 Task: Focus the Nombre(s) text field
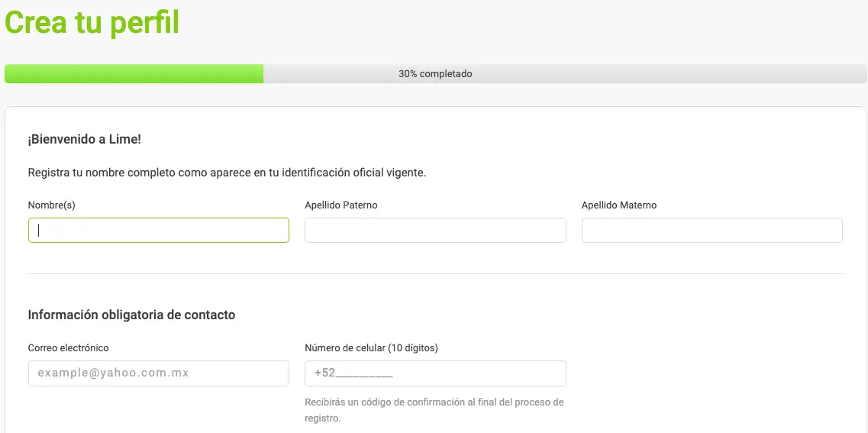pos(158,231)
